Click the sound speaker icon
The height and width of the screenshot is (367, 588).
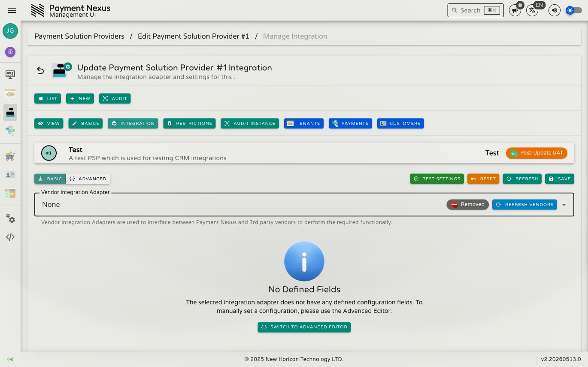[555, 11]
